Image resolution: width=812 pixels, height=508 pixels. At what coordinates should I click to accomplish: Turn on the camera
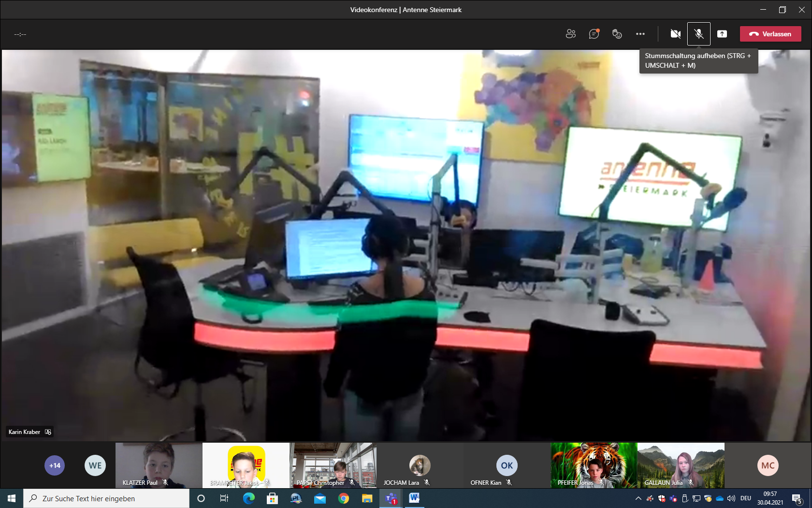click(675, 34)
